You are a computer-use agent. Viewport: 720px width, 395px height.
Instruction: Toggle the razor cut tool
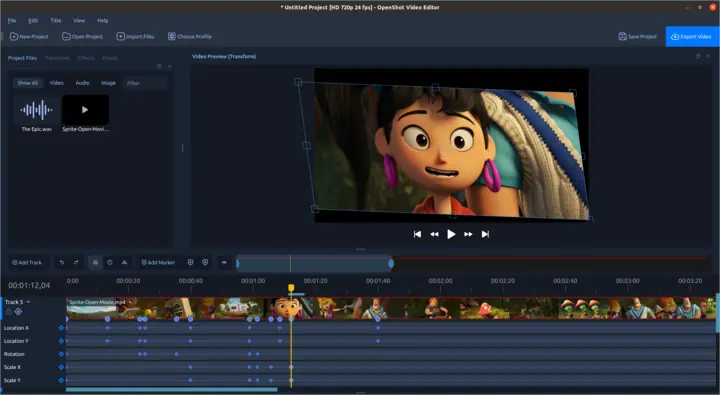(x=124, y=262)
